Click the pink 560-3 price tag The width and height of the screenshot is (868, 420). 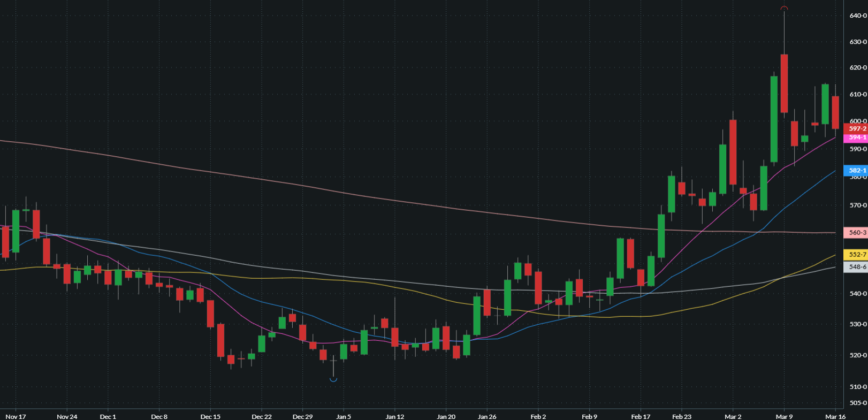856,233
